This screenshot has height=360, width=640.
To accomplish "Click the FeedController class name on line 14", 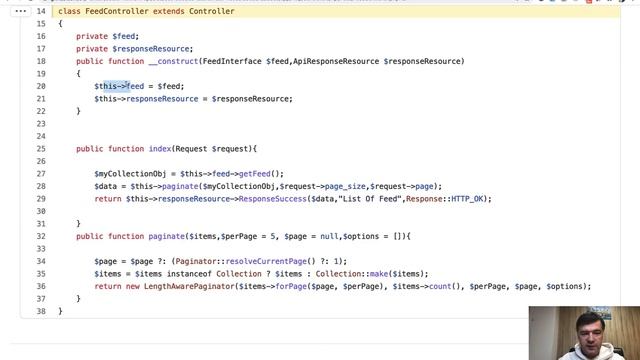I will (x=117, y=11).
